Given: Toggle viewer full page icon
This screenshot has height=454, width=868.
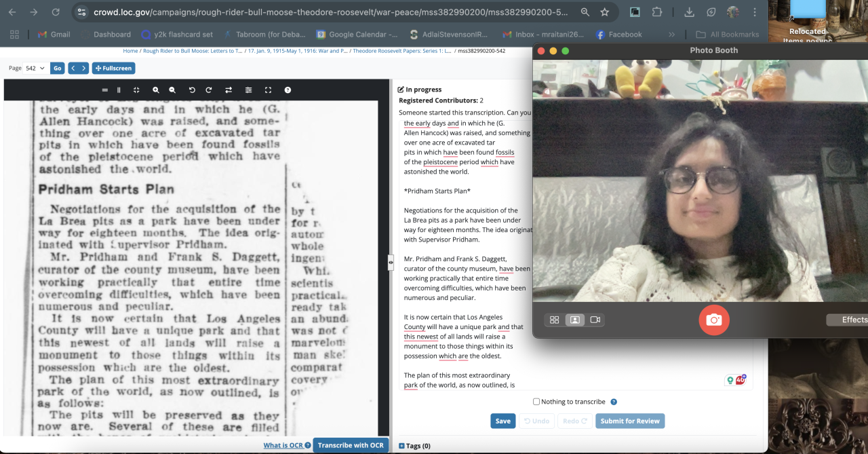Looking at the screenshot, I should (x=268, y=90).
